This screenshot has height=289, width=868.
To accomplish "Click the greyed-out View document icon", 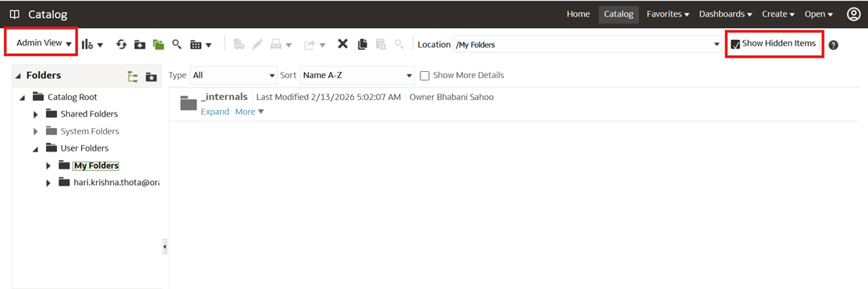I will pos(239,45).
